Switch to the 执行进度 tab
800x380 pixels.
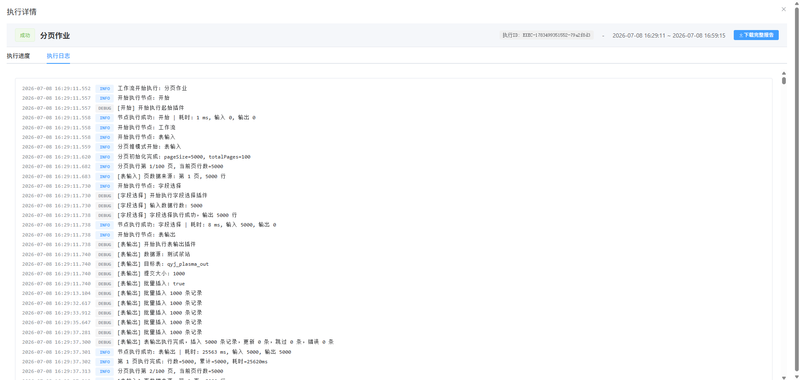tap(18, 56)
